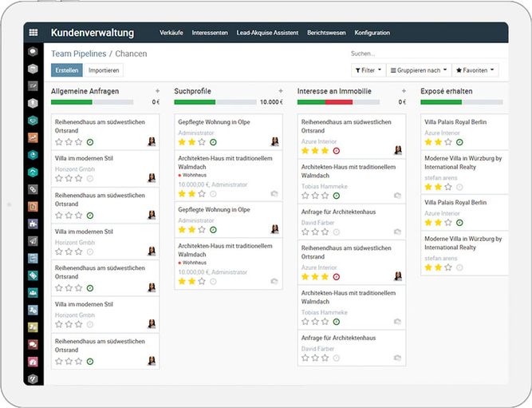The width and height of the screenshot is (532, 408).
Task: Set first star on topmost Villa im modernen Stil card
Action: coord(59,178)
